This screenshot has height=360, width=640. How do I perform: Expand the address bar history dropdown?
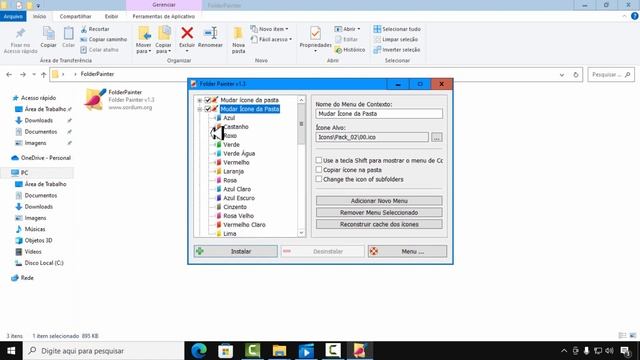point(562,75)
